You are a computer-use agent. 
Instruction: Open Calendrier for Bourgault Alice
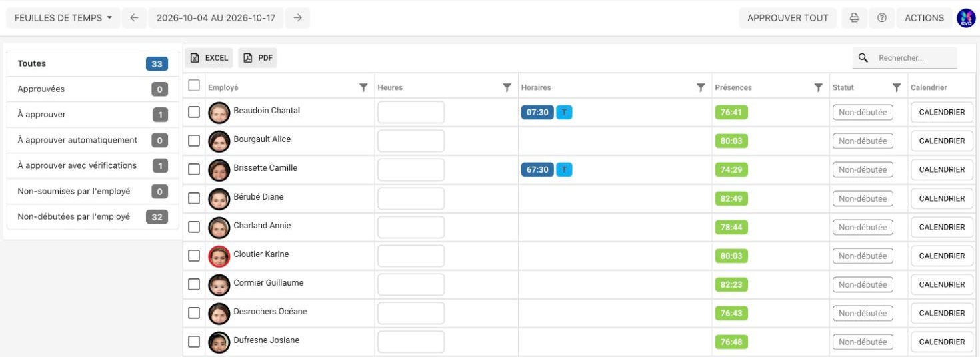pos(942,141)
